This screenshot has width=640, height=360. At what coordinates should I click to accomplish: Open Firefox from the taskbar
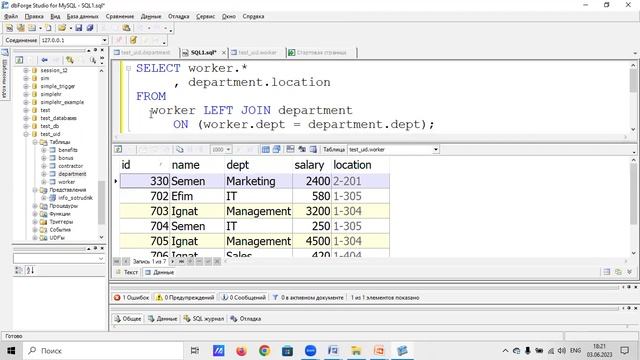point(241,351)
